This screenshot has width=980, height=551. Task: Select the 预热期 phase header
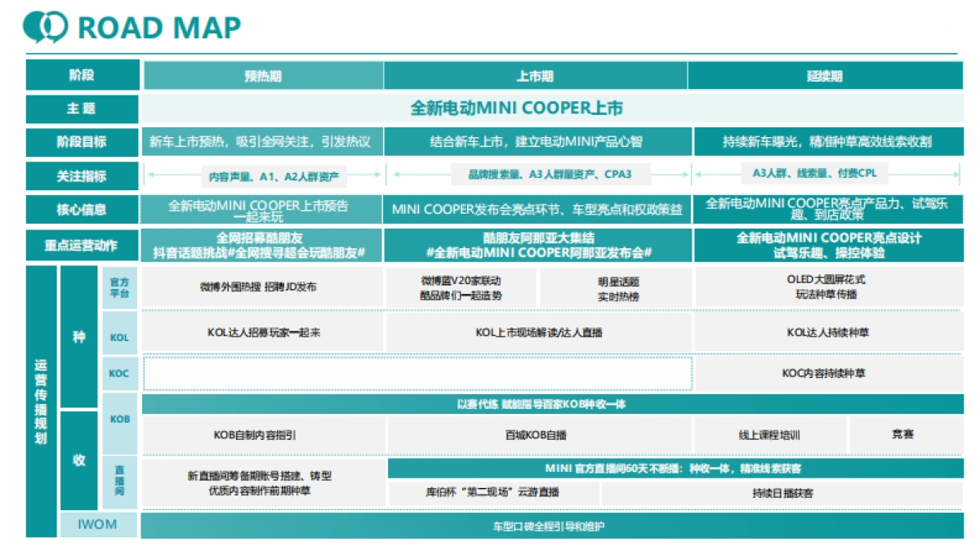click(263, 74)
